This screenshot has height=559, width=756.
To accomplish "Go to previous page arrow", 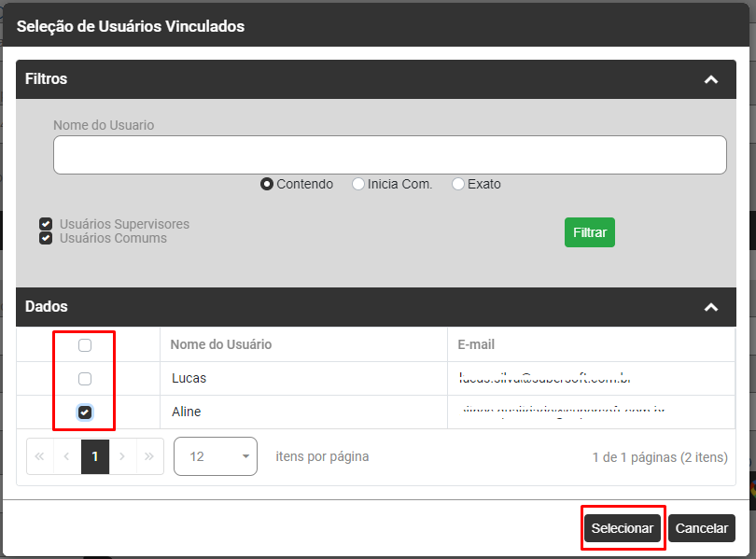I will coord(67,456).
